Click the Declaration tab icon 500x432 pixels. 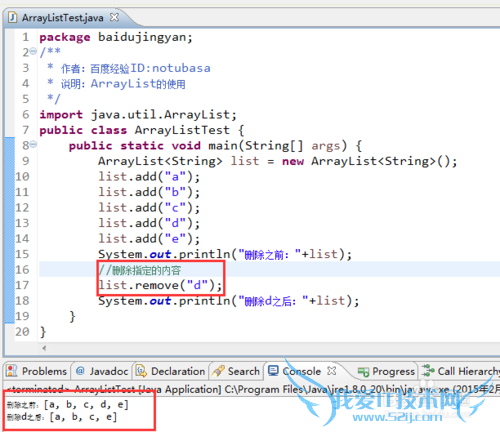[141, 371]
